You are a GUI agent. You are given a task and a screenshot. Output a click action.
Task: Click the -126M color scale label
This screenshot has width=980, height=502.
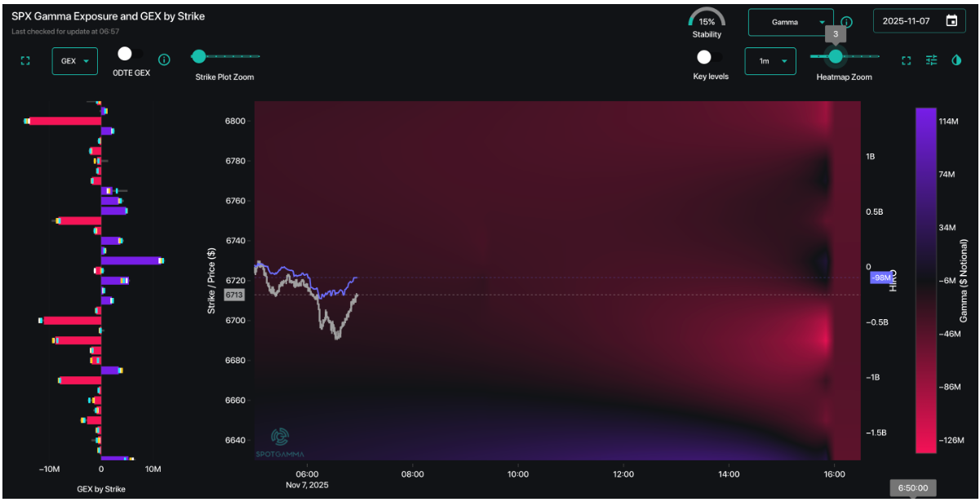pyautogui.click(x=950, y=440)
